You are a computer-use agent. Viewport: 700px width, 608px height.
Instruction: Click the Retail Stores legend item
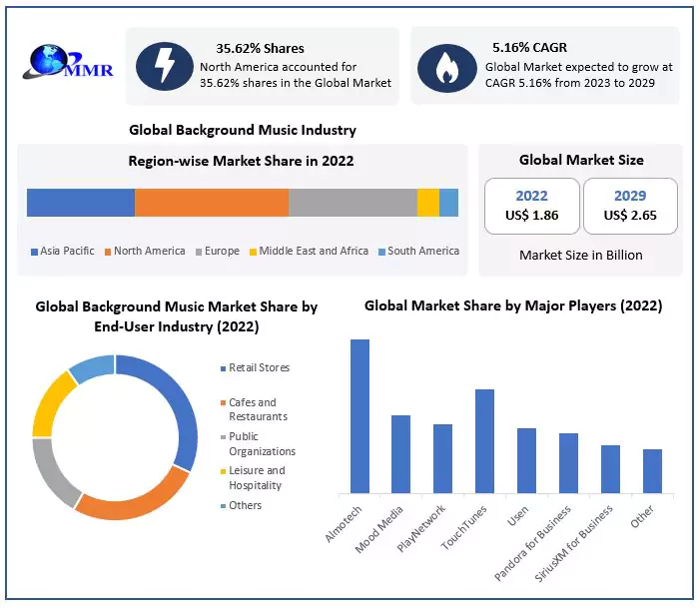(259, 367)
